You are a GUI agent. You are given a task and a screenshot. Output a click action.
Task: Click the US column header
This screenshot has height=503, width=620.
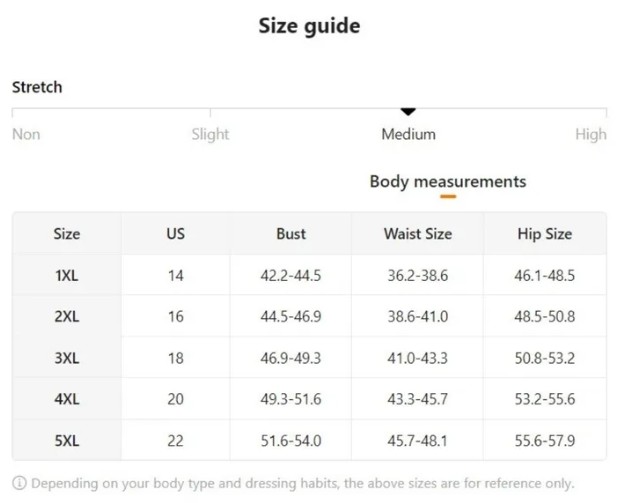[176, 234]
